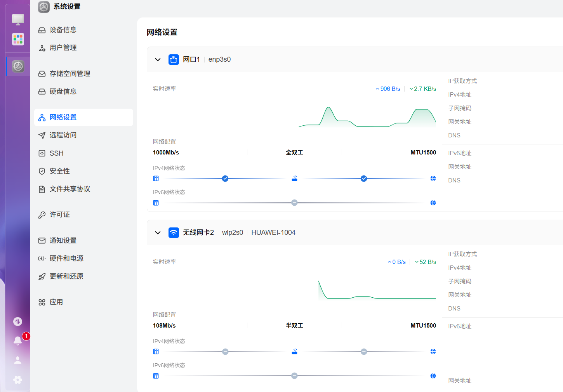Click first checkmark node on 网口1 IPv4 status
The image size is (563, 392).
[225, 179]
